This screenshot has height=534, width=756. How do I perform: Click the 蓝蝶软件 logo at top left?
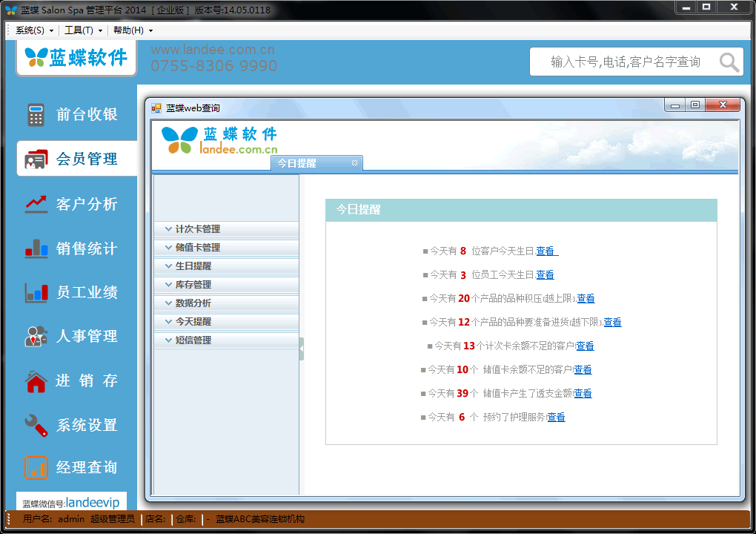coord(76,58)
